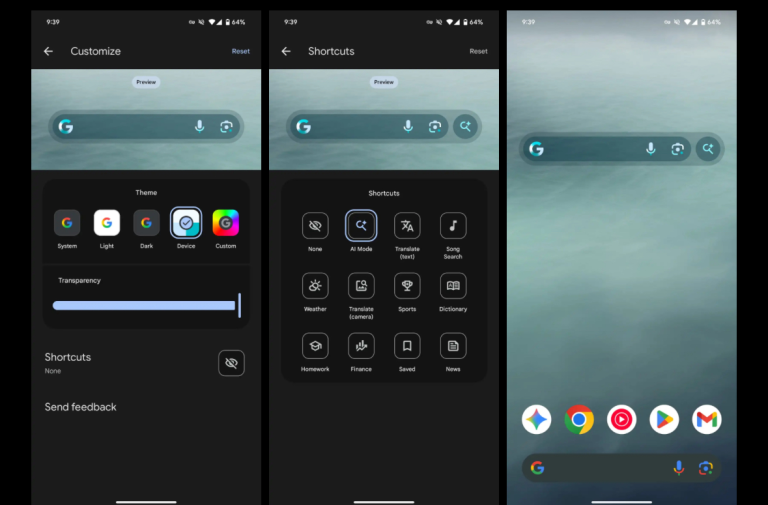The height and width of the screenshot is (505, 768).
Task: Choose the Saved shortcut
Action: pyautogui.click(x=407, y=346)
